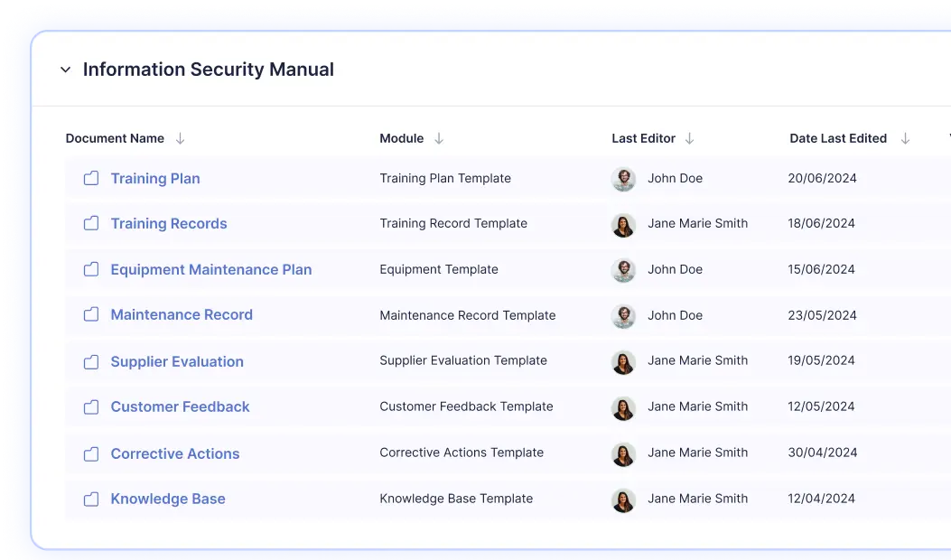This screenshot has width=951, height=560.
Task: Open the Customer Feedback document
Action: (180, 406)
